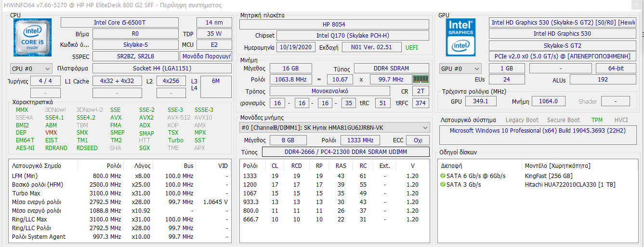Click the 2500.0 MHz base clock value
Image resolution: width=644 pixels, height=247 pixels.
[106, 185]
